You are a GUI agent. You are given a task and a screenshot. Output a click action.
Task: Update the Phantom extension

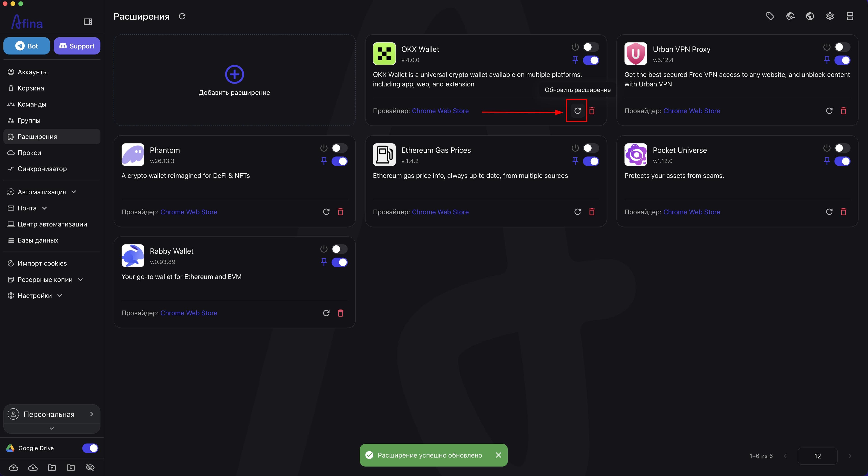[x=326, y=212]
